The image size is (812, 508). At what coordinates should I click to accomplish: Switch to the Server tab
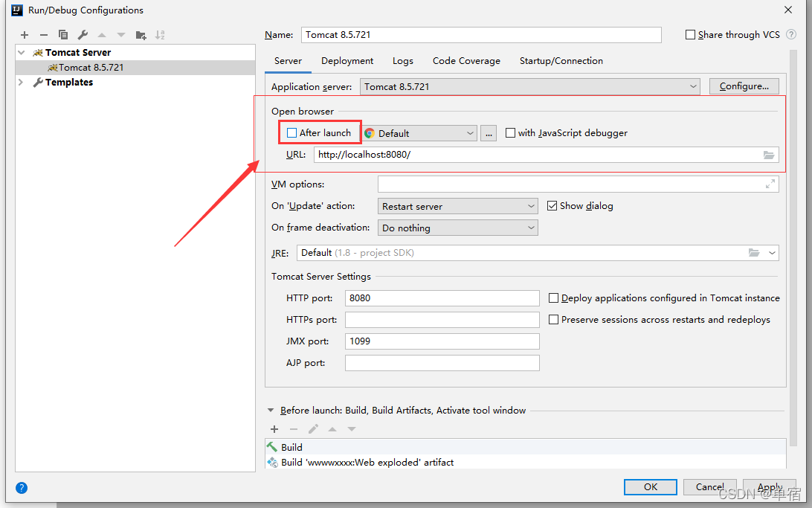point(288,61)
